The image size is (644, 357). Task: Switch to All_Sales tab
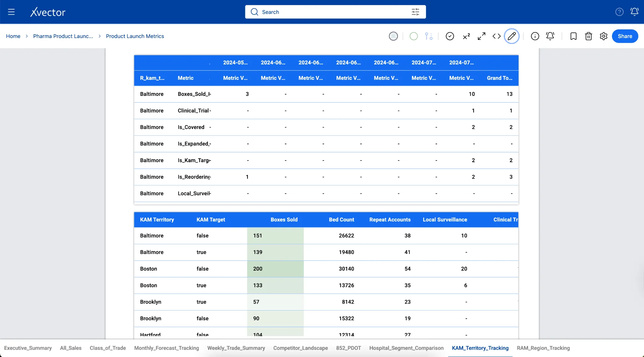click(71, 348)
